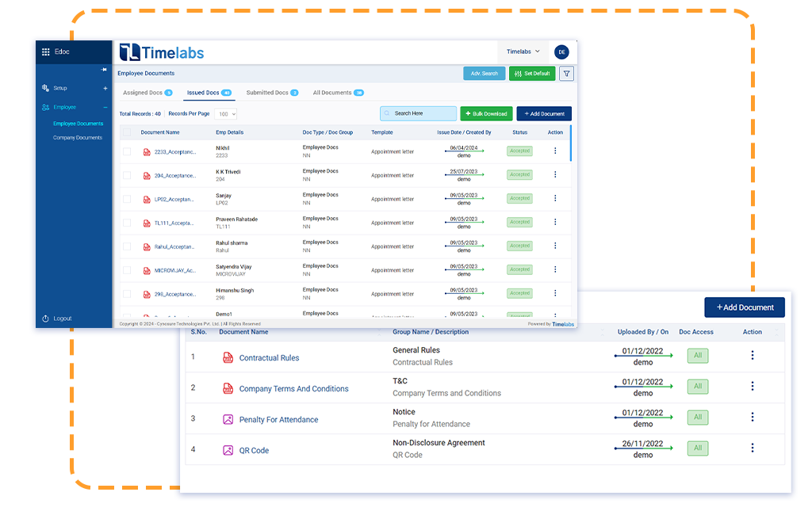The width and height of the screenshot is (812, 515).
Task: Check the box for 204_Acceptance.. row
Action: (127, 175)
